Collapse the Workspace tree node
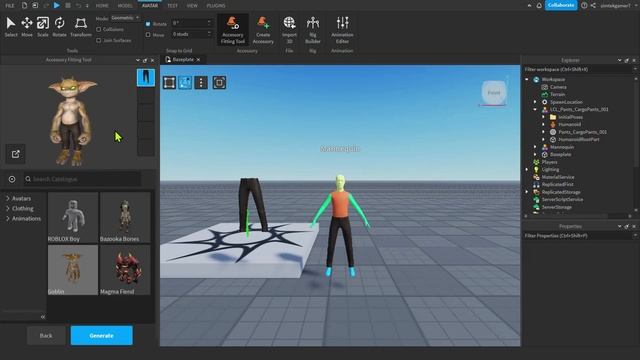Viewport: 640px width, 360px height. pyautogui.click(x=527, y=79)
